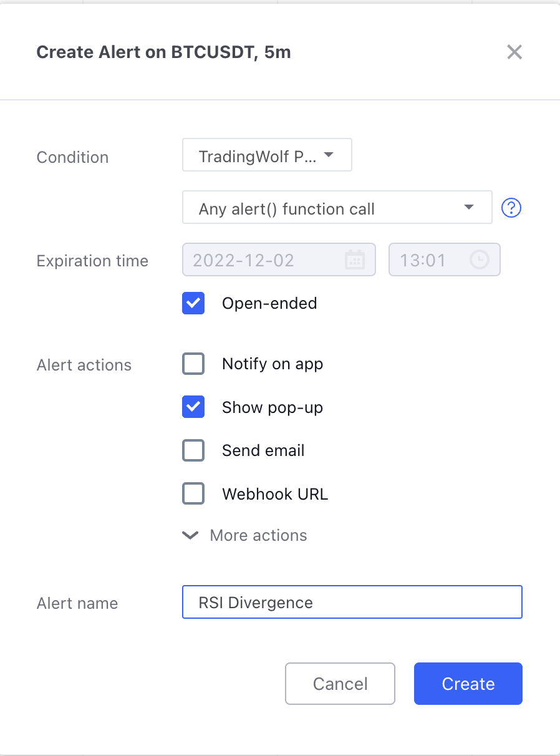This screenshot has width=560, height=756.
Task: Click the Create button
Action: 468,684
